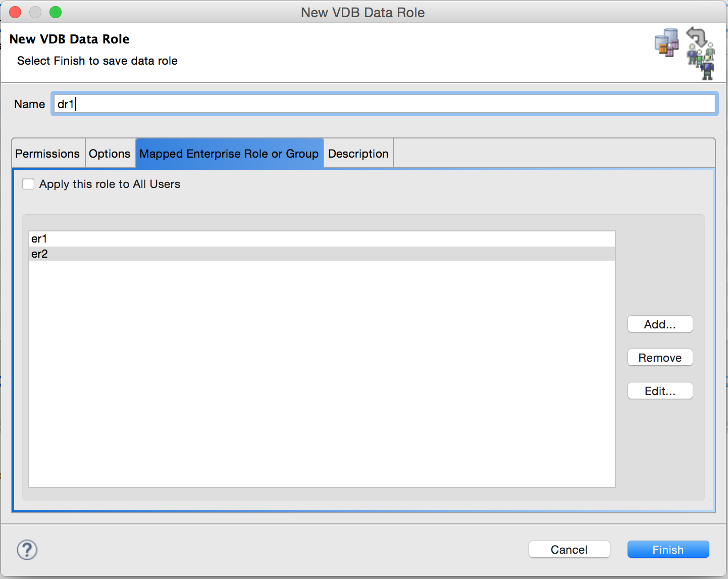The image size is (728, 579).
Task: Cancel the New VDB Data Role dialog
Action: tap(569, 549)
